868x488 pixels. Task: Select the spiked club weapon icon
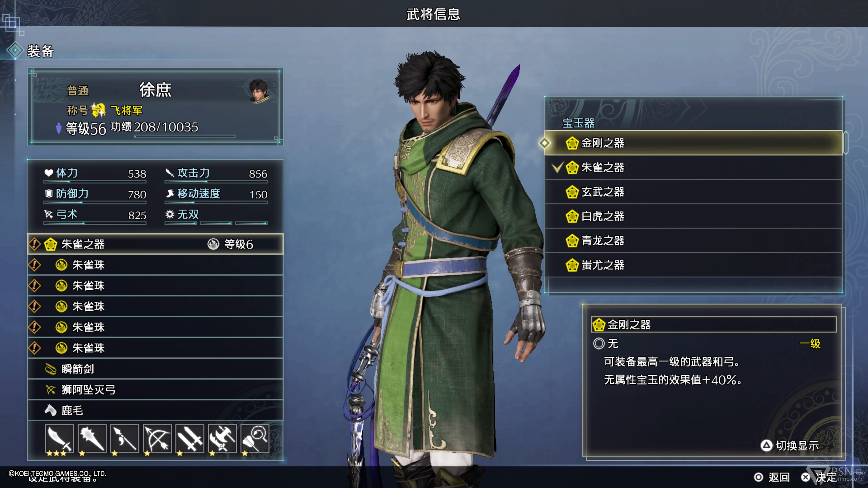pyautogui.click(x=92, y=439)
